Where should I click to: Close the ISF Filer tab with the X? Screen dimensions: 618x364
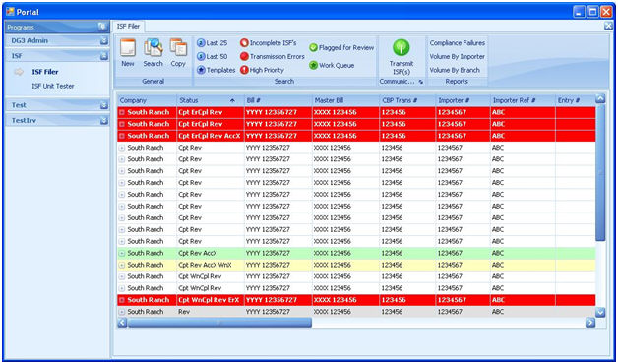[x=608, y=26]
